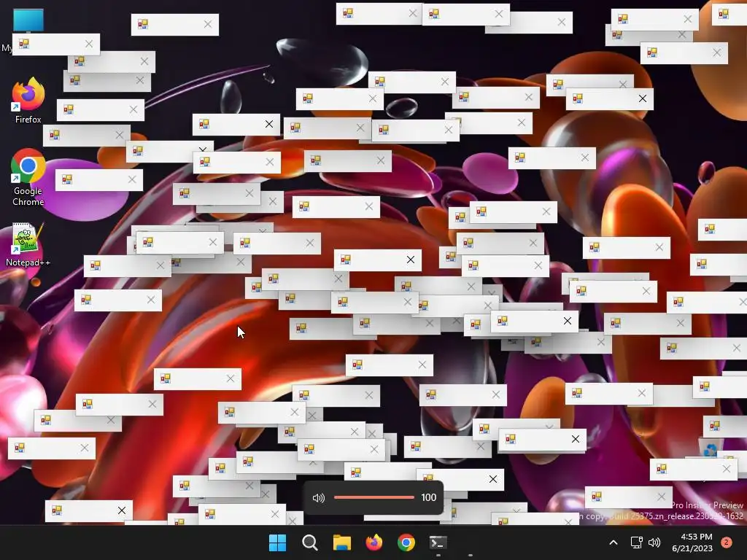Close the blank window immediately right of Chrome icon
The height and width of the screenshot is (560, 747).
(132, 179)
